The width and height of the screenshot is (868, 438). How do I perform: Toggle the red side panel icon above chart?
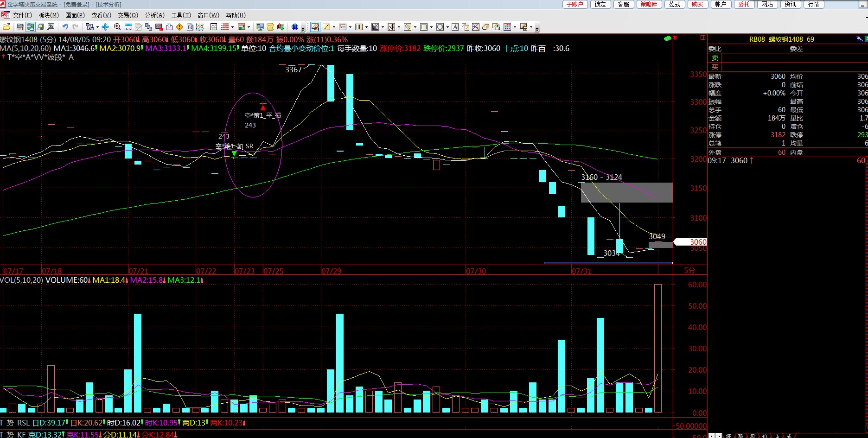tap(703, 38)
